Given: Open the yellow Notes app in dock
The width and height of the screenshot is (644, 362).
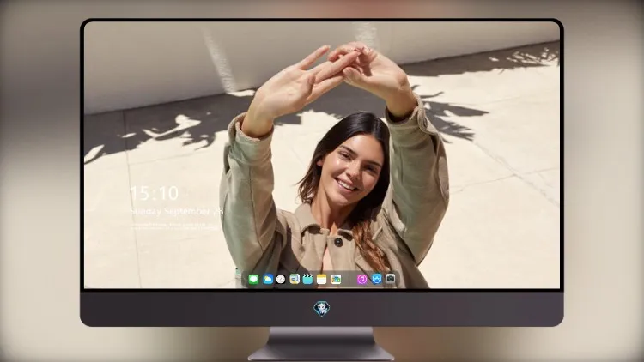Looking at the screenshot, I should pyautogui.click(x=322, y=280).
